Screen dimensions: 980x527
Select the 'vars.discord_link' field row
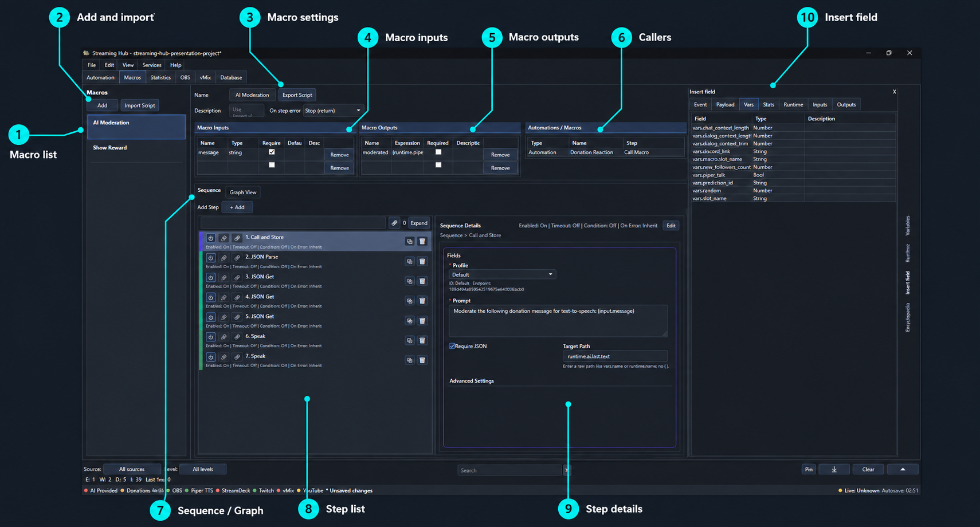tap(793, 151)
